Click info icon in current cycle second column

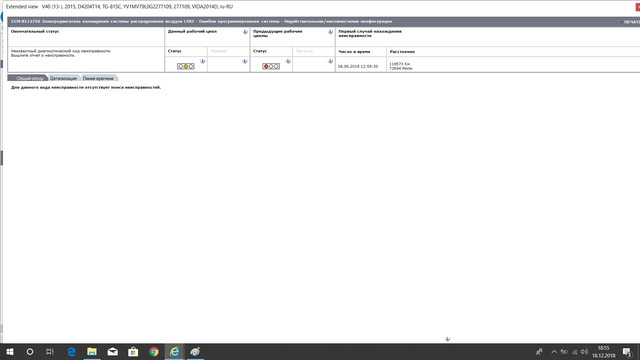click(245, 61)
